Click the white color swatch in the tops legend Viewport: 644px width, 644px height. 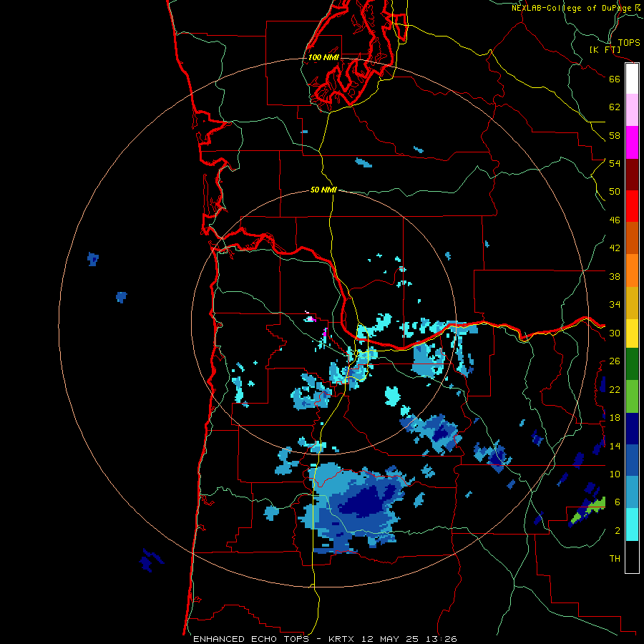pos(632,79)
